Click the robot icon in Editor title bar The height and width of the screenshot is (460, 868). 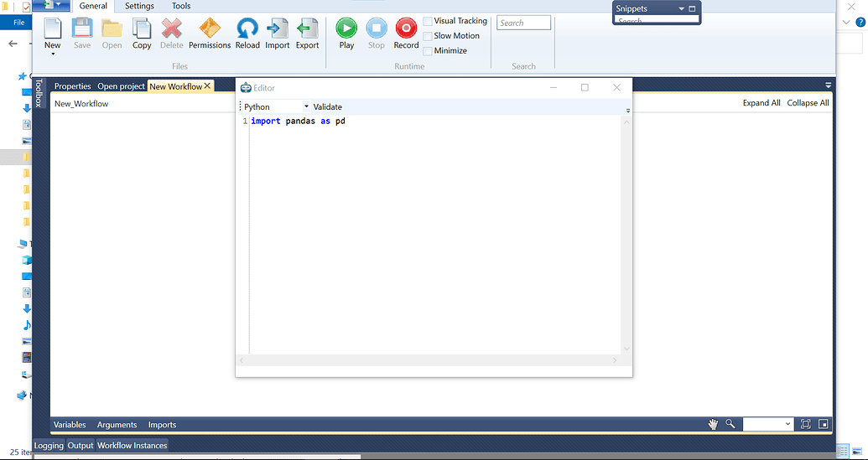[246, 87]
